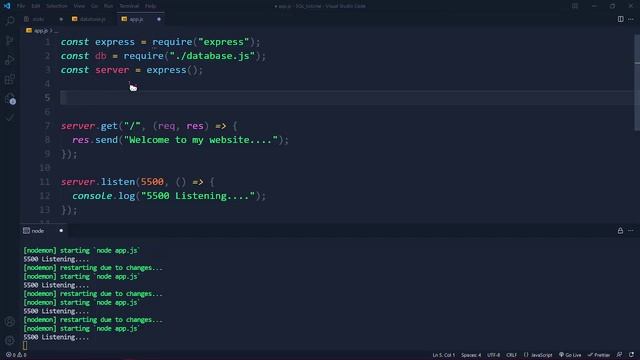Change language mode via JavaScript
Screen dimensions: 640x360
click(538, 355)
